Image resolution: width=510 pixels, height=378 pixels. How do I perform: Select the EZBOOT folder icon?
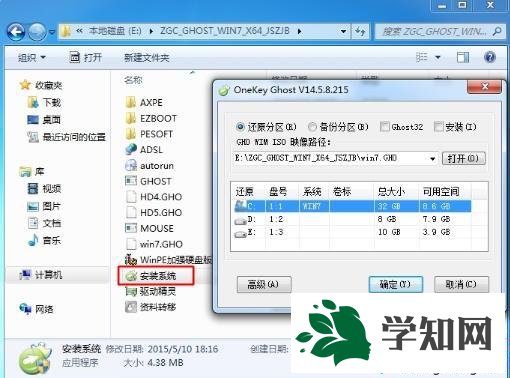pyautogui.click(x=131, y=118)
